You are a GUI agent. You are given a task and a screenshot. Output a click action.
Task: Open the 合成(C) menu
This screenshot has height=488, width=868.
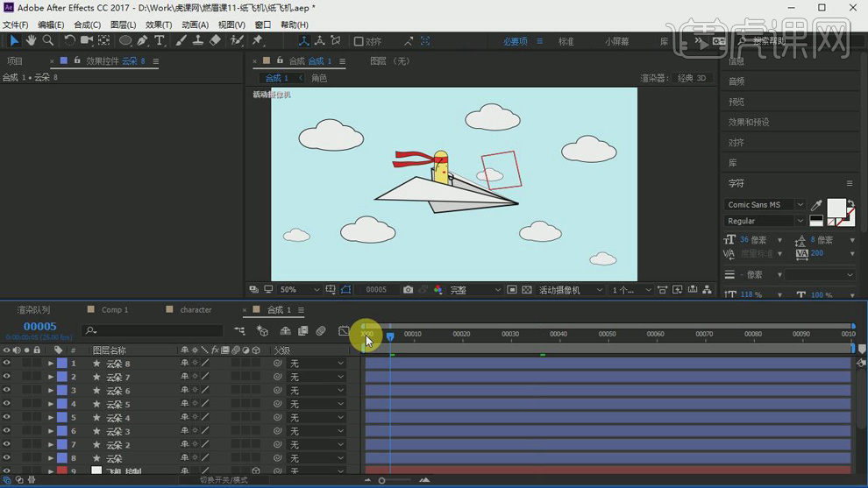tap(88, 25)
